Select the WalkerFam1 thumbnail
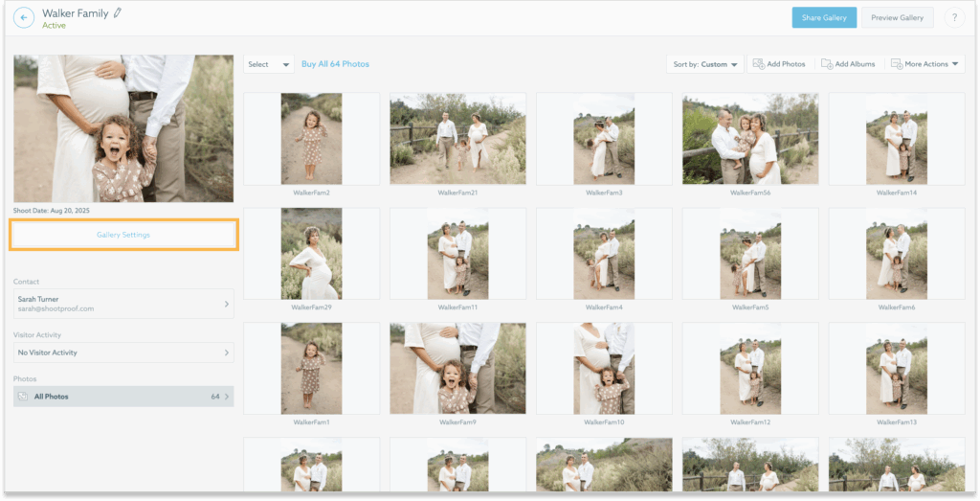The width and height of the screenshot is (980, 501). 311,369
